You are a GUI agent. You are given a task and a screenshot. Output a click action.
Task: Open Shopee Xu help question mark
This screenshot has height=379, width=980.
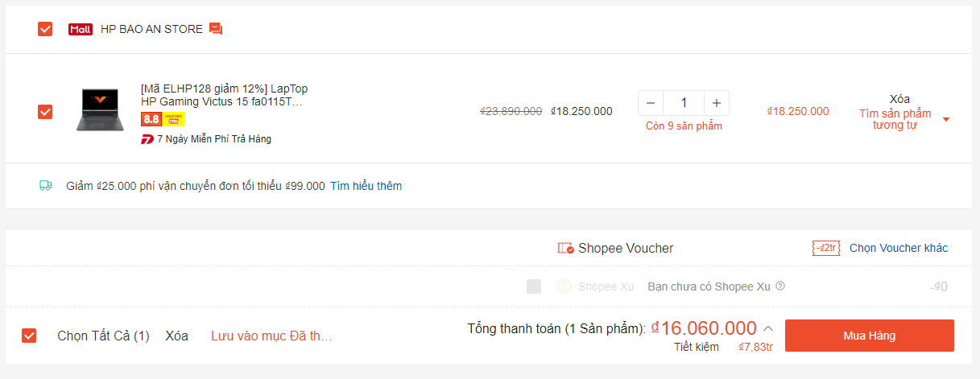pos(780,286)
